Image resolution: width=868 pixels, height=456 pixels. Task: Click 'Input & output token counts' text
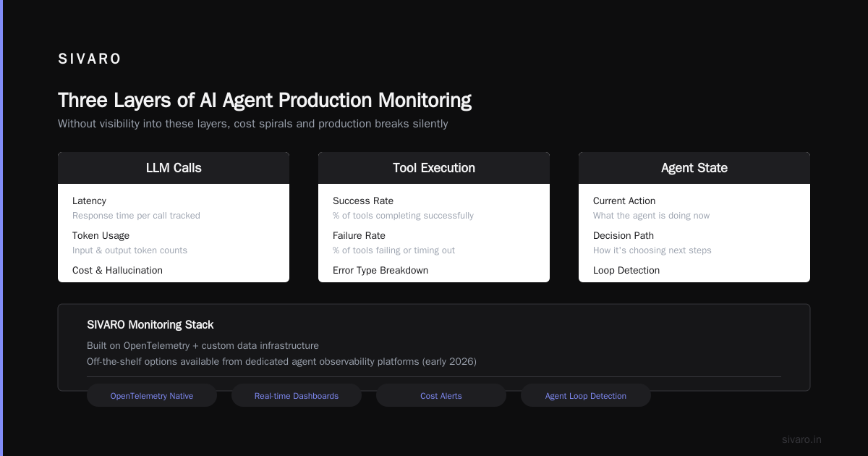[x=129, y=250]
